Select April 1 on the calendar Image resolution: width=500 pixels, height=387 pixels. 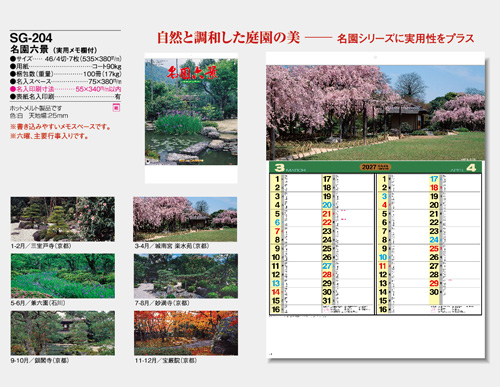pos(384,179)
